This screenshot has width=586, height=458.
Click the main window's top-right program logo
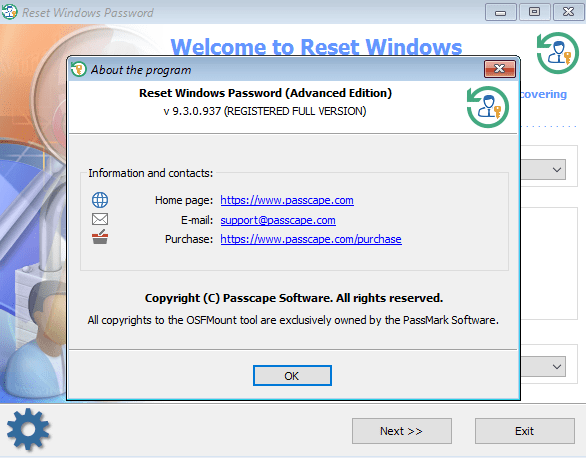pyautogui.click(x=558, y=53)
